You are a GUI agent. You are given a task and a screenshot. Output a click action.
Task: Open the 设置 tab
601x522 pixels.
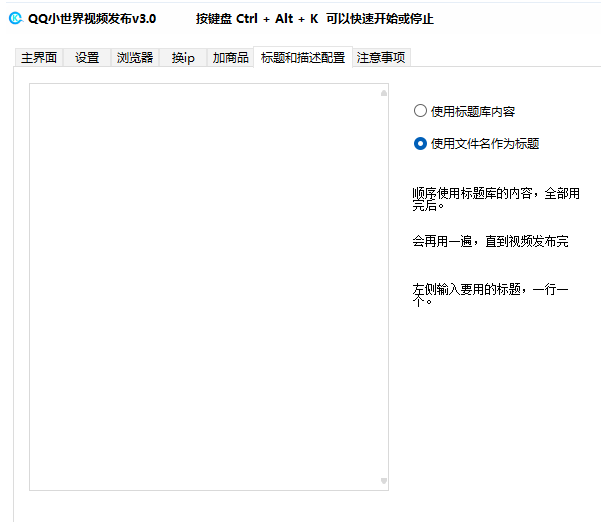pos(87,58)
